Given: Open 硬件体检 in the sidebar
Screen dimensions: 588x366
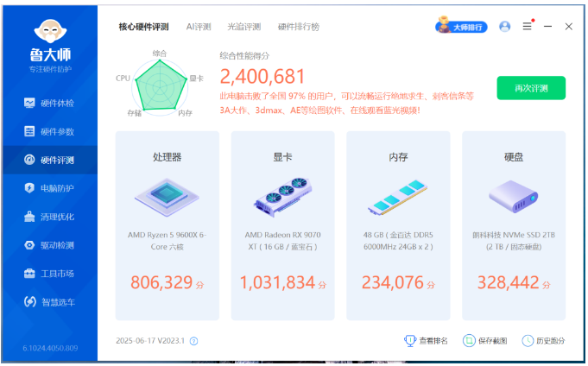Looking at the screenshot, I should (x=49, y=104).
